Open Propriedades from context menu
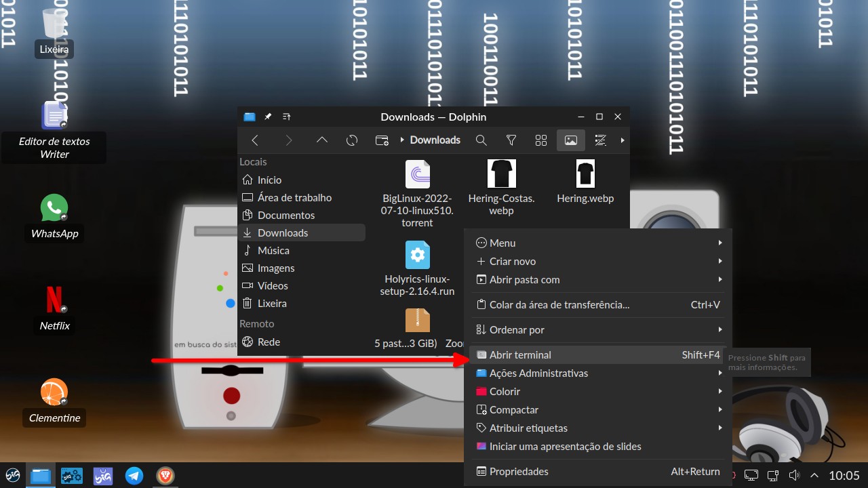Viewport: 868px width, 488px height. [x=597, y=471]
